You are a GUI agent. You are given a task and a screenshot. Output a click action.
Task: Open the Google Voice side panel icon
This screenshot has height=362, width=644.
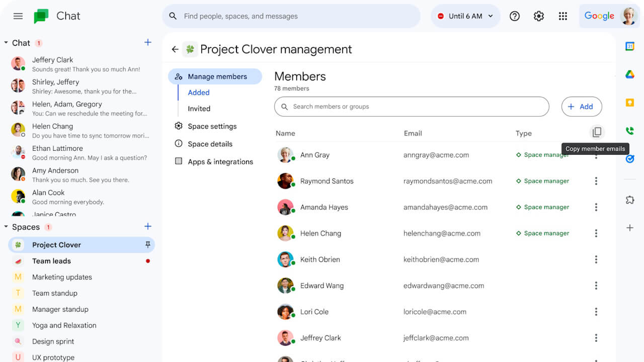coord(629,130)
